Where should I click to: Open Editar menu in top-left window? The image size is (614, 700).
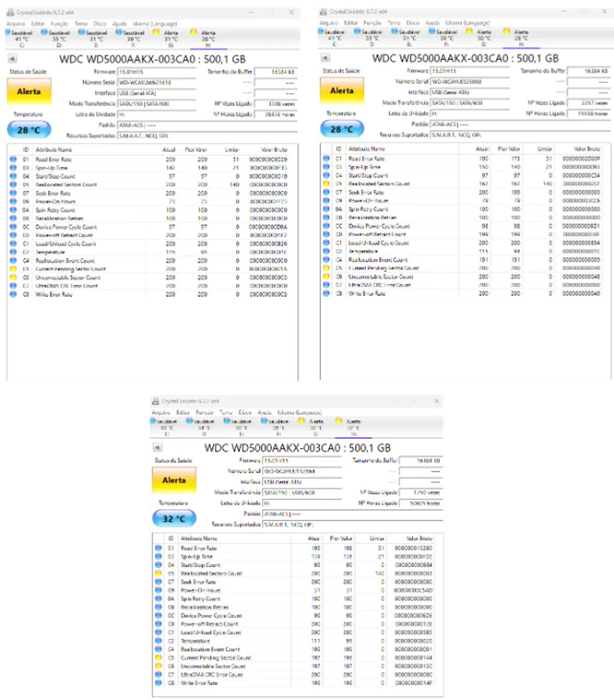pos(38,24)
